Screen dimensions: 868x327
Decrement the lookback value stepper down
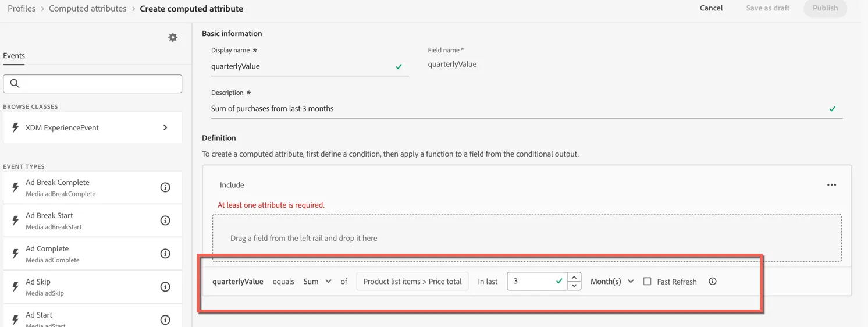point(574,286)
